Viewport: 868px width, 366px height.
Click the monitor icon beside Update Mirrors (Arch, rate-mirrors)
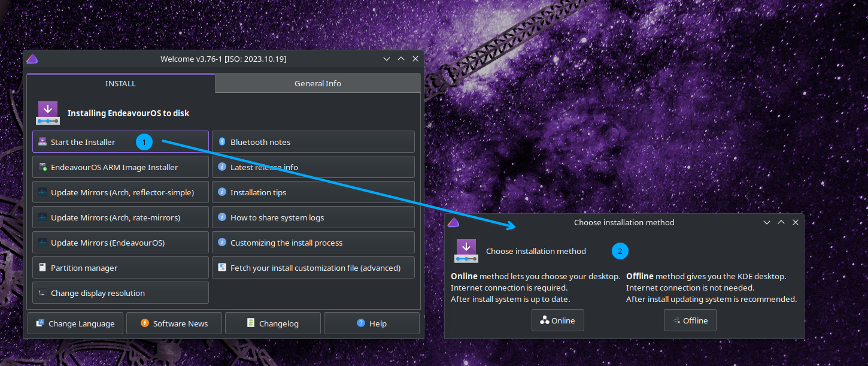click(42, 217)
